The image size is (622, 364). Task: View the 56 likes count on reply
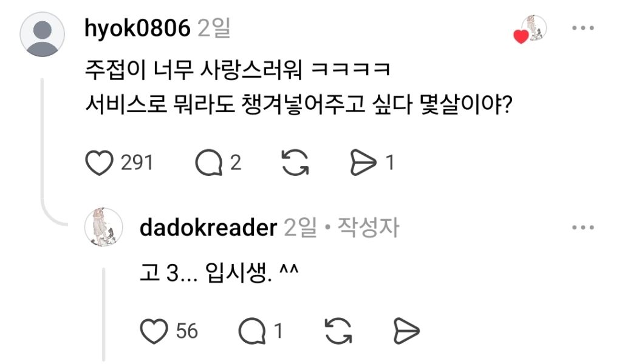pyautogui.click(x=186, y=331)
